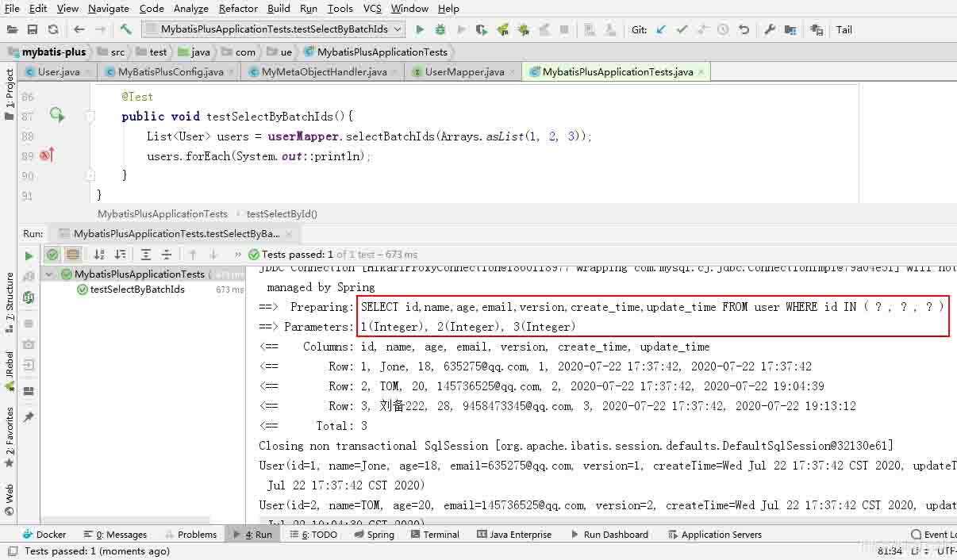Open Settings via the wrench icon
This screenshot has width=957, height=560.
[x=770, y=29]
